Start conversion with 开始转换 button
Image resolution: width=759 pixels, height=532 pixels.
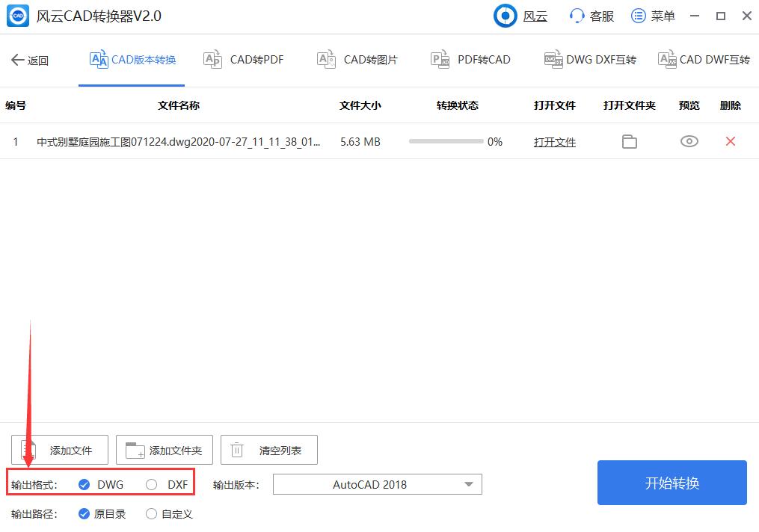[x=672, y=483]
